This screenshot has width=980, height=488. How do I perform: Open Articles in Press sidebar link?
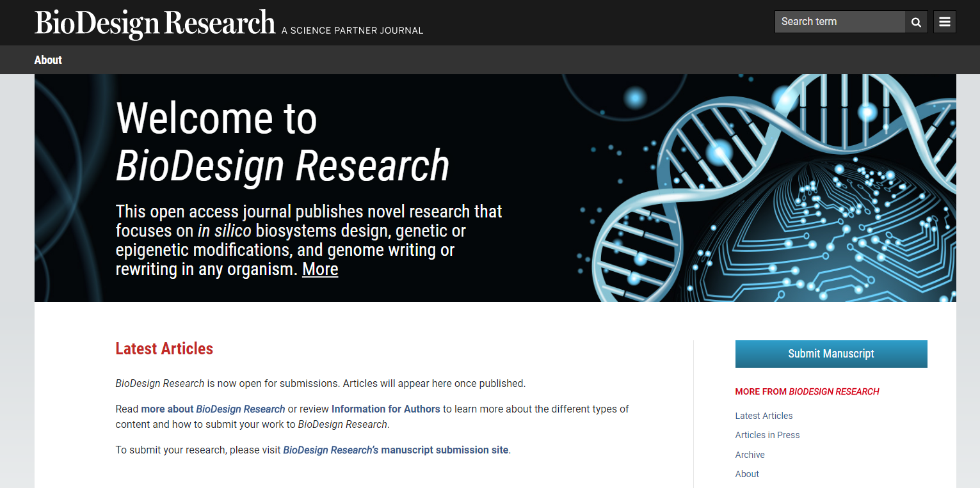point(767,435)
